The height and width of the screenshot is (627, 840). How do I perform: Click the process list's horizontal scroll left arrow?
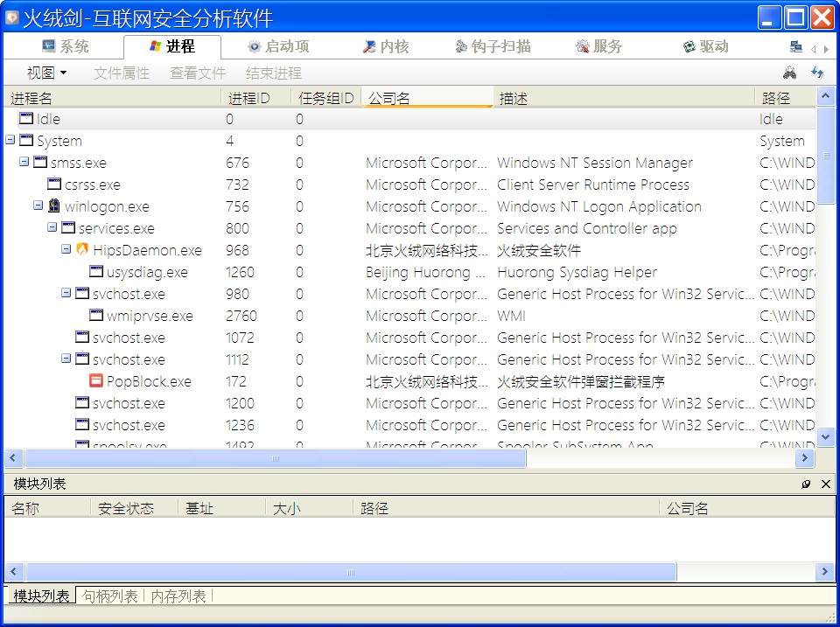(13, 458)
